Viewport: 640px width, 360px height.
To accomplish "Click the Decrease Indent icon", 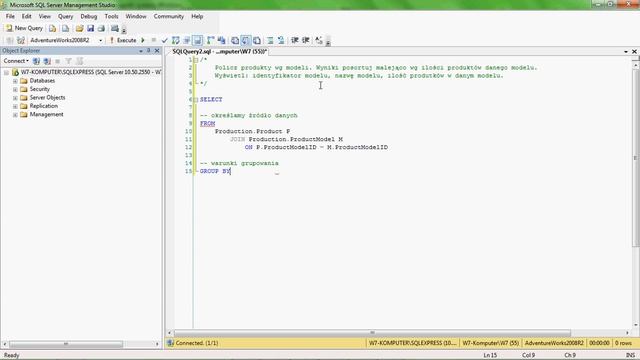I will point(295,40).
